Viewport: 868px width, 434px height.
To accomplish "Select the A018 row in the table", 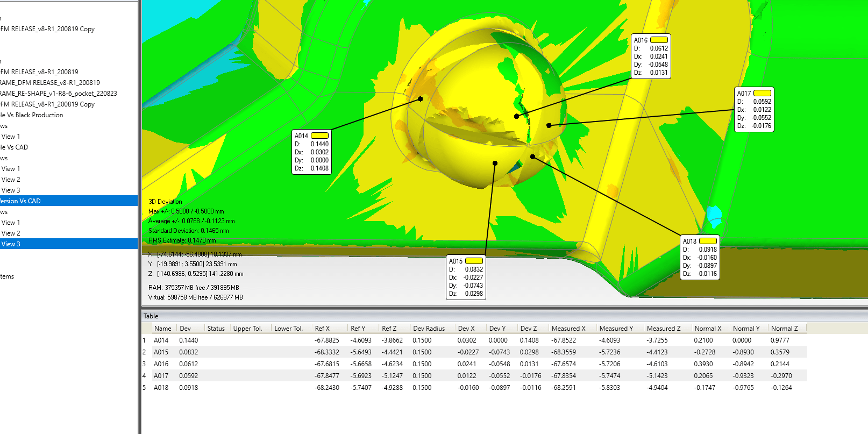I will click(x=474, y=387).
